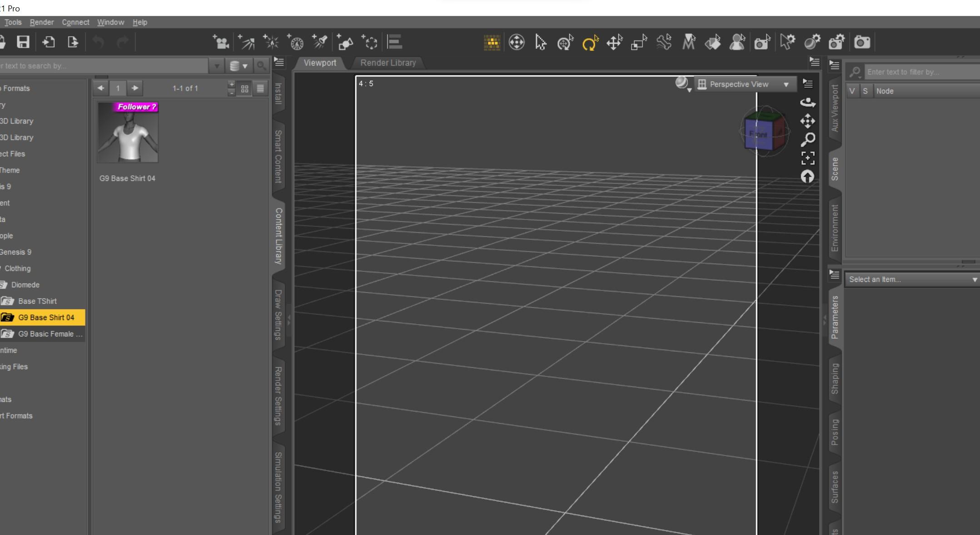980x535 pixels.
Task: Click the G9 Base Shirt 04 thumbnail
Action: [x=128, y=132]
